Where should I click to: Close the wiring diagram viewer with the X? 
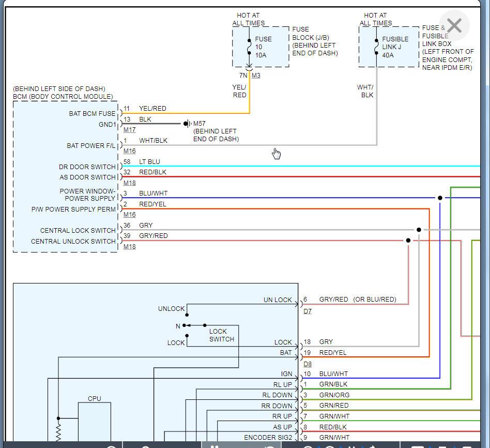coord(454,25)
